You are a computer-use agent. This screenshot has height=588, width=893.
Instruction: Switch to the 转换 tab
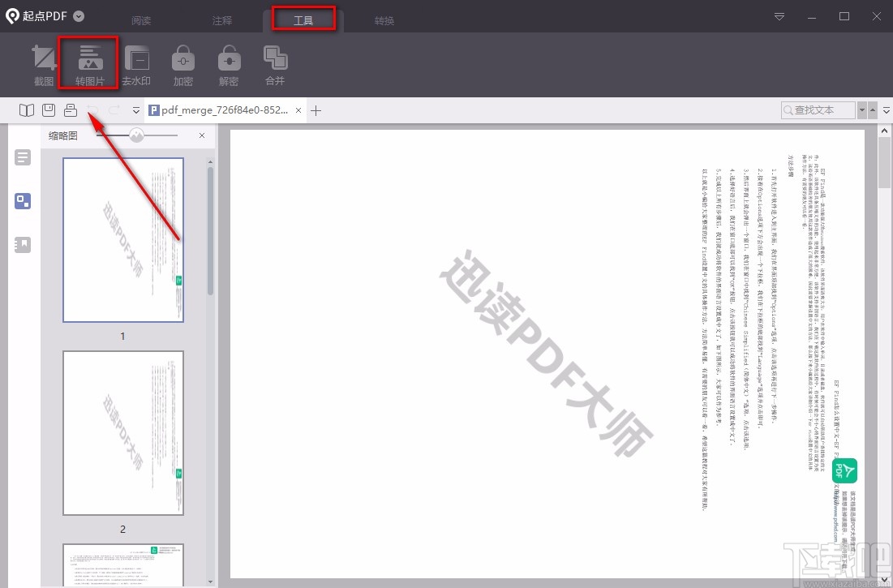384,20
